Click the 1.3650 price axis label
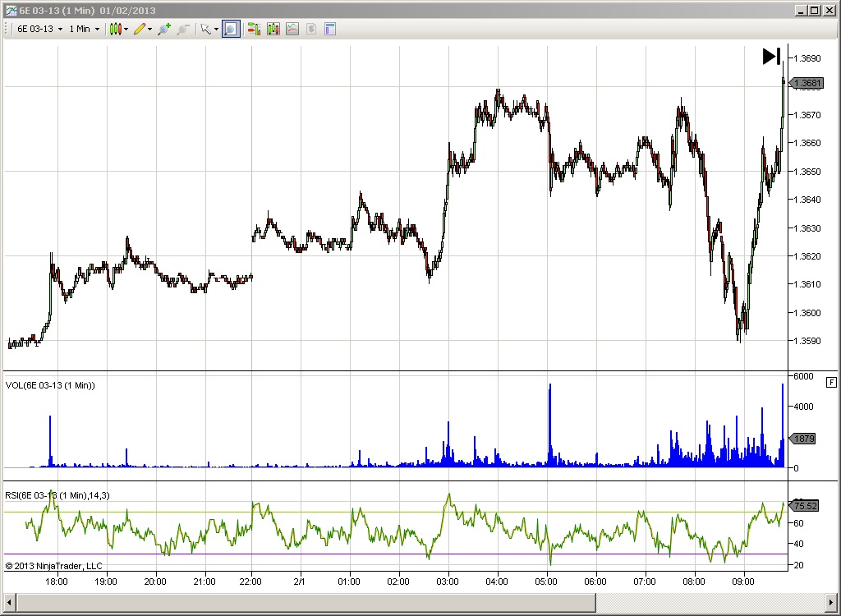The height and width of the screenshot is (616, 841). pos(807,172)
